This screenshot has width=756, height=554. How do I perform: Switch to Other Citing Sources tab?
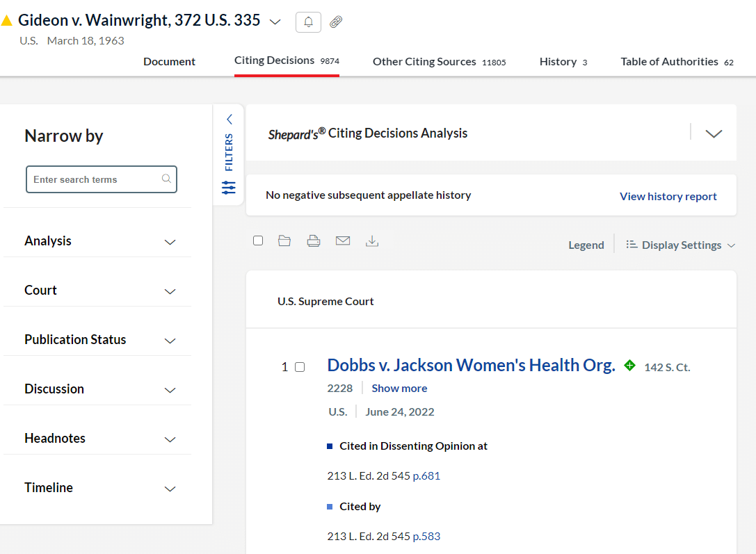coord(439,62)
